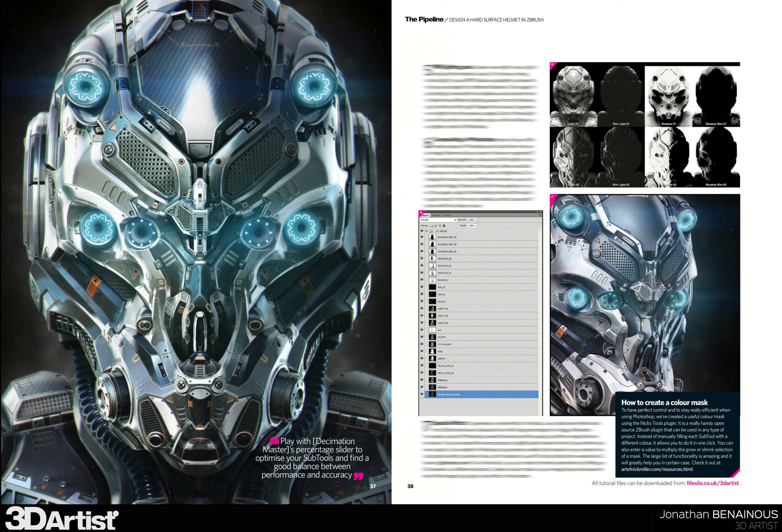This screenshot has height=532, width=782.
Task: Toggle eye of RIM_01 layer
Action: pyautogui.click(x=422, y=302)
